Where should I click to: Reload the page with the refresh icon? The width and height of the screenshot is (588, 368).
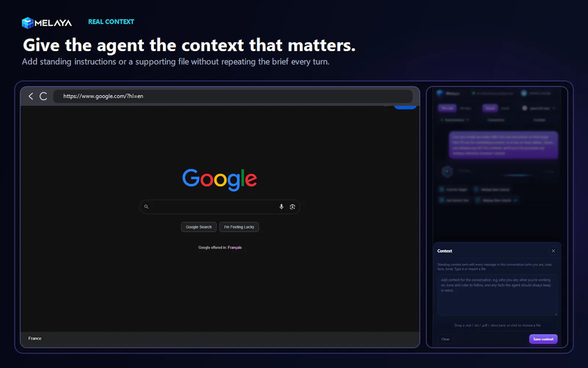point(43,96)
